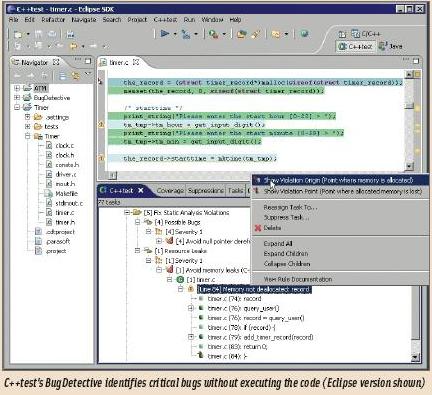Screen dimensions: 432x395
Task: Click the Run external tools icon
Action: pos(213,34)
